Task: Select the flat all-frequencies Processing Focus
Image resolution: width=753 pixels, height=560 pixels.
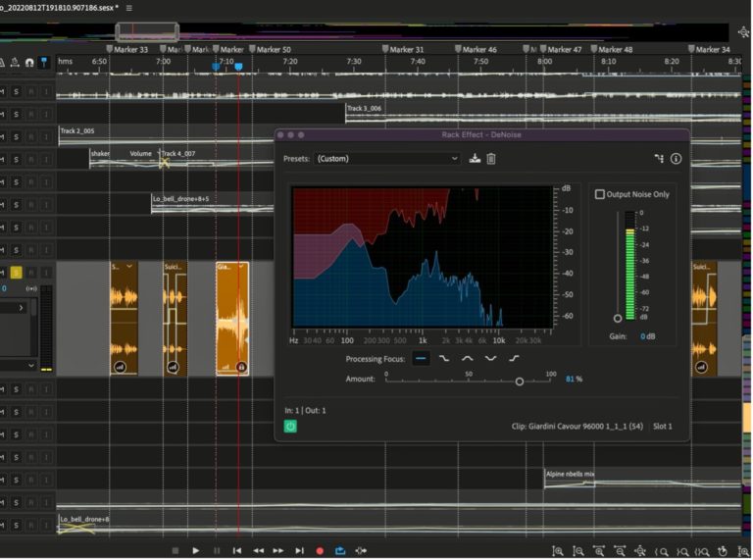Action: pos(421,359)
